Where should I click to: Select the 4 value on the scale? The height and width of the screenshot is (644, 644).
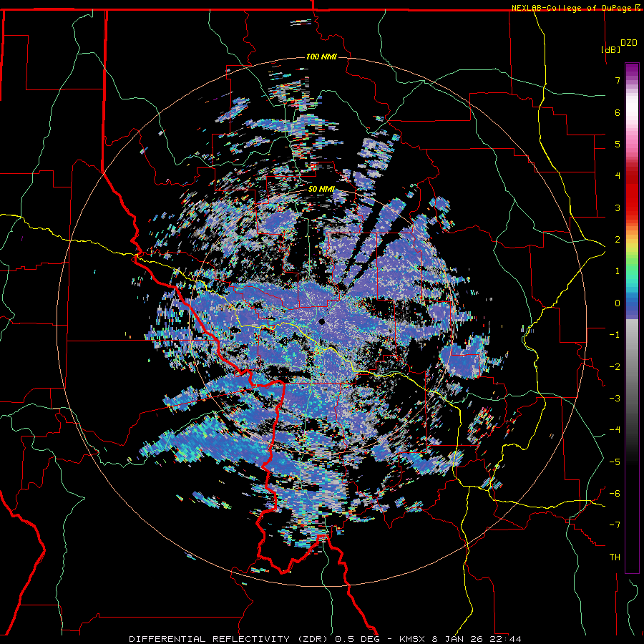618,176
